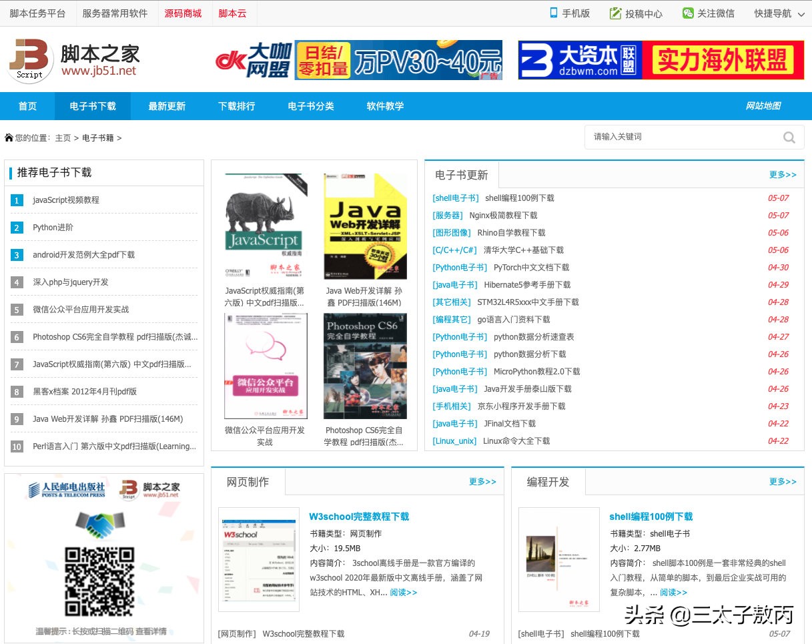Open Perl语言入门 第六版 entry
Screen dimensions: 812x644
(x=114, y=446)
